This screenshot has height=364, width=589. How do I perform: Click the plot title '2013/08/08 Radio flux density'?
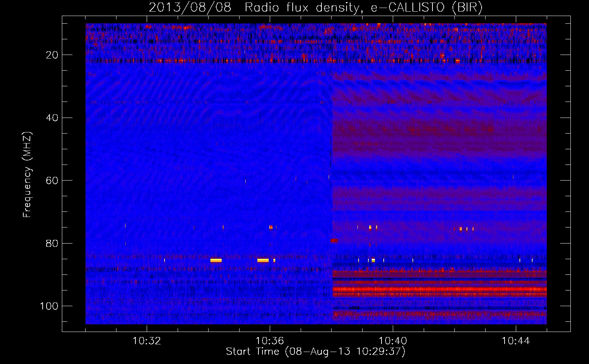316,8
